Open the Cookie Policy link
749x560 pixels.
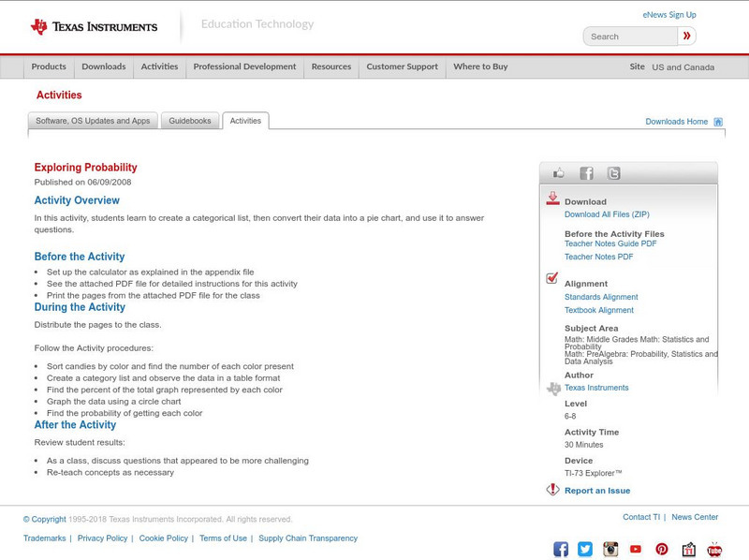163,538
